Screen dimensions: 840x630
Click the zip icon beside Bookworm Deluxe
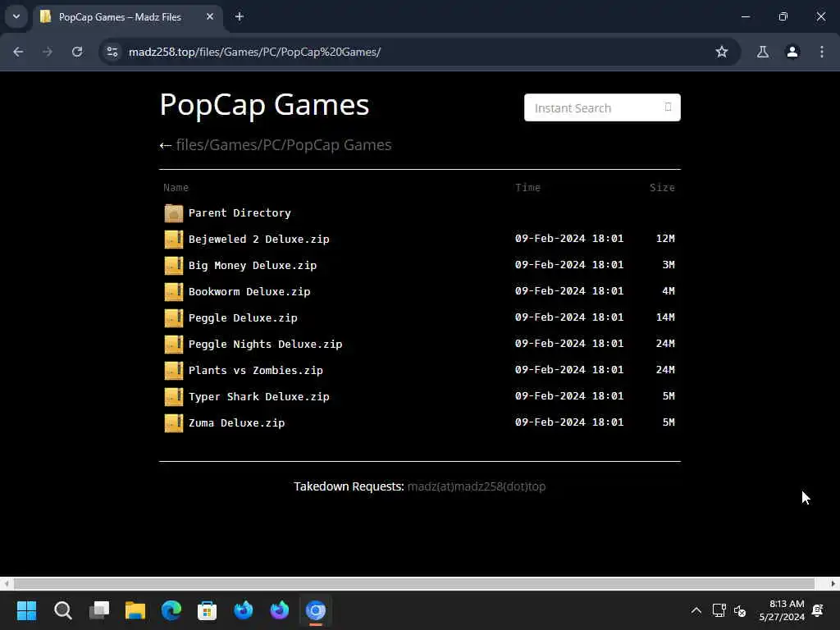[x=174, y=292]
